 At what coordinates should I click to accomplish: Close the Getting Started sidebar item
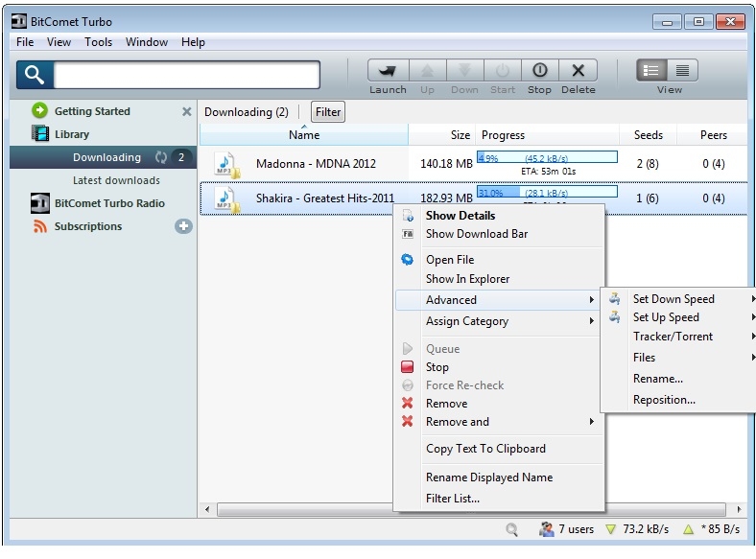pyautogui.click(x=187, y=111)
